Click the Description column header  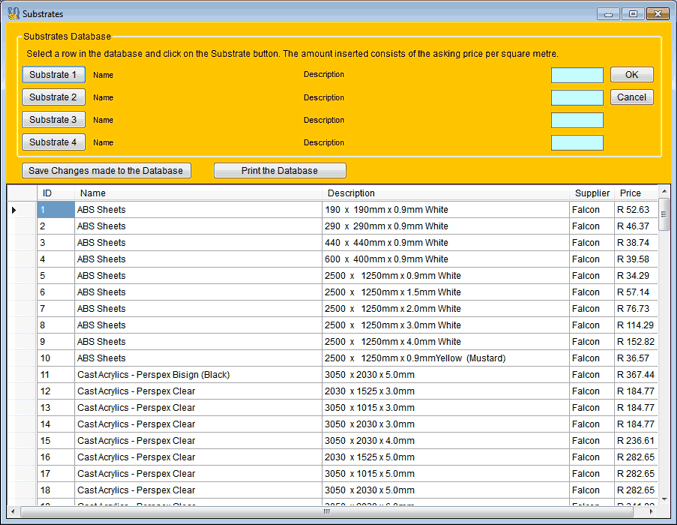pyautogui.click(x=351, y=193)
